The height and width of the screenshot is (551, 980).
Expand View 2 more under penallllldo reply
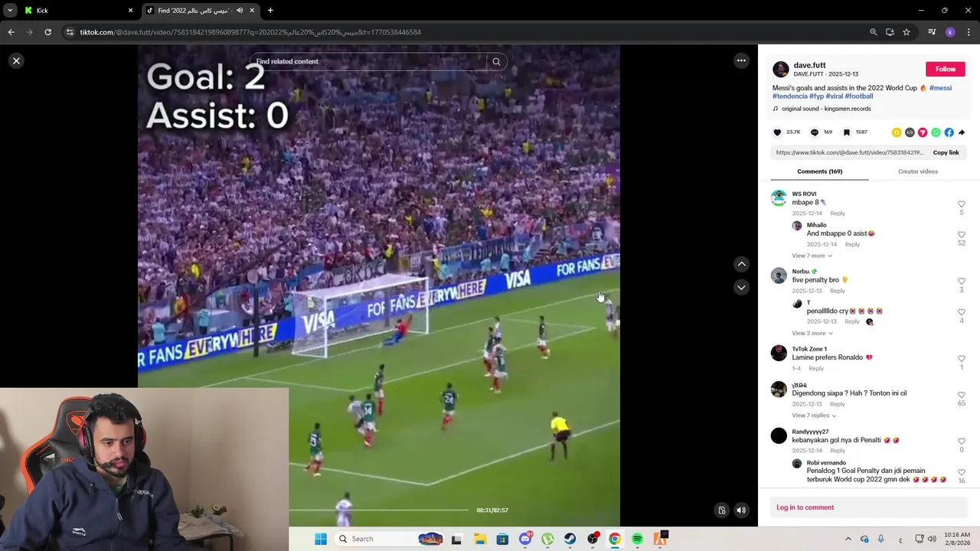tap(812, 333)
